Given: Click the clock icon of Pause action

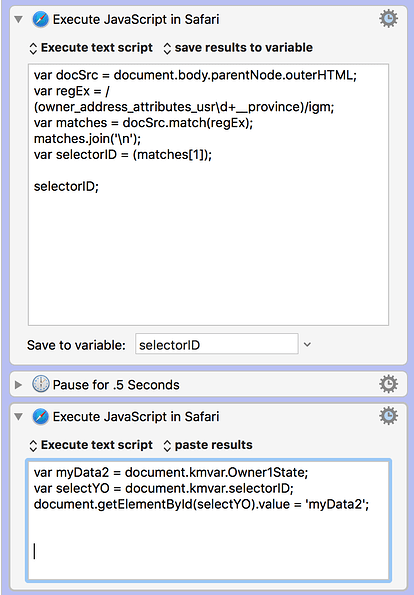Looking at the screenshot, I should (x=40, y=384).
